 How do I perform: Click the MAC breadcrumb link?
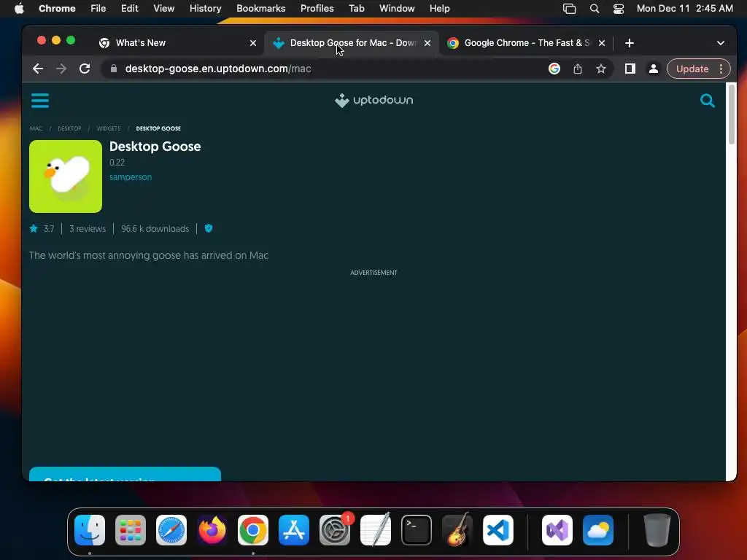[36, 128]
